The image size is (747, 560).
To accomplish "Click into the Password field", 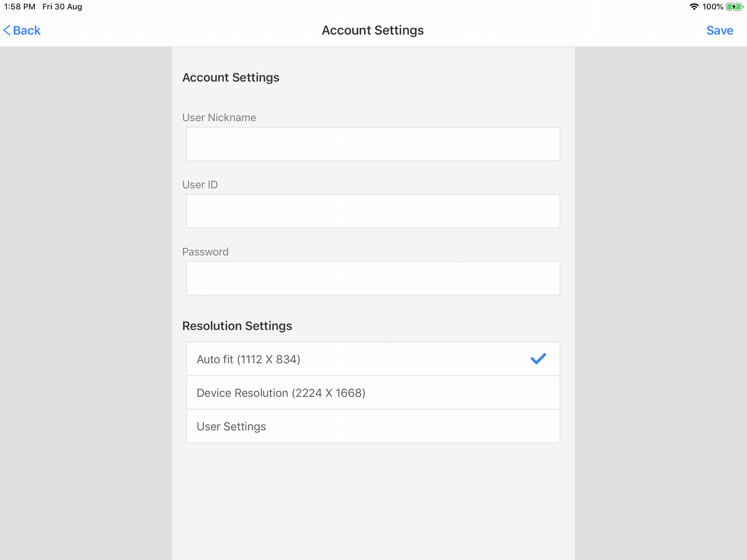I will pos(373,278).
